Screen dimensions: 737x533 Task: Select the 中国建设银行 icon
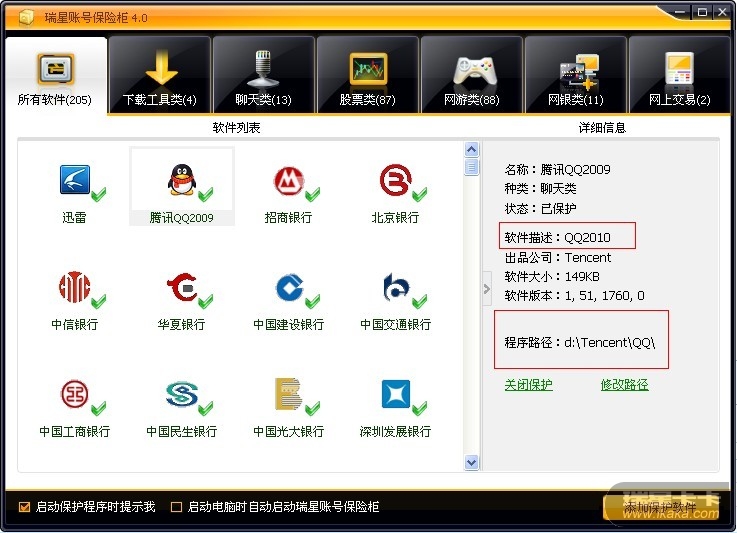tap(289, 287)
